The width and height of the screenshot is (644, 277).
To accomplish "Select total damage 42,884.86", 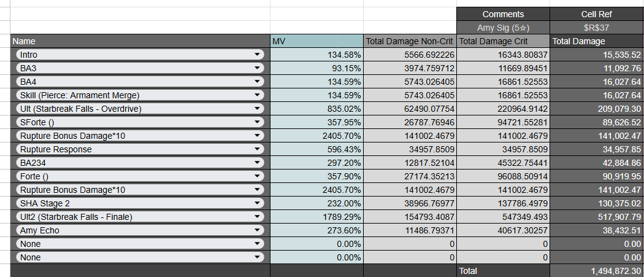I will 597,163.
